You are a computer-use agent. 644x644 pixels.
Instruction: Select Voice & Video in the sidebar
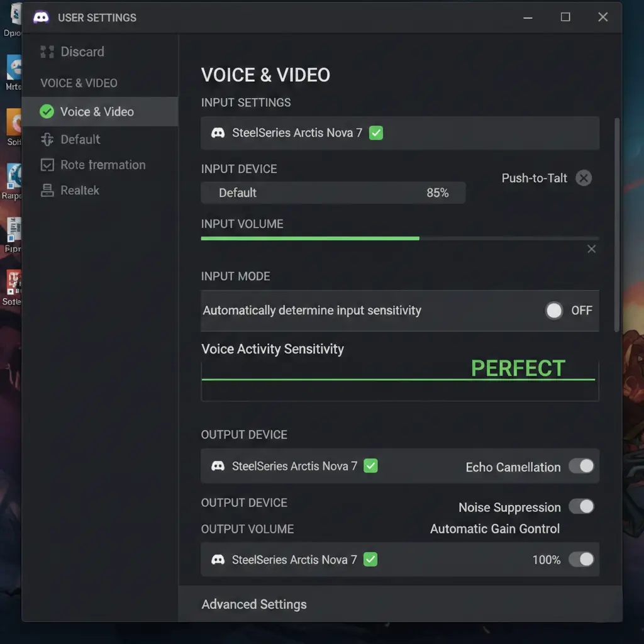click(x=100, y=112)
